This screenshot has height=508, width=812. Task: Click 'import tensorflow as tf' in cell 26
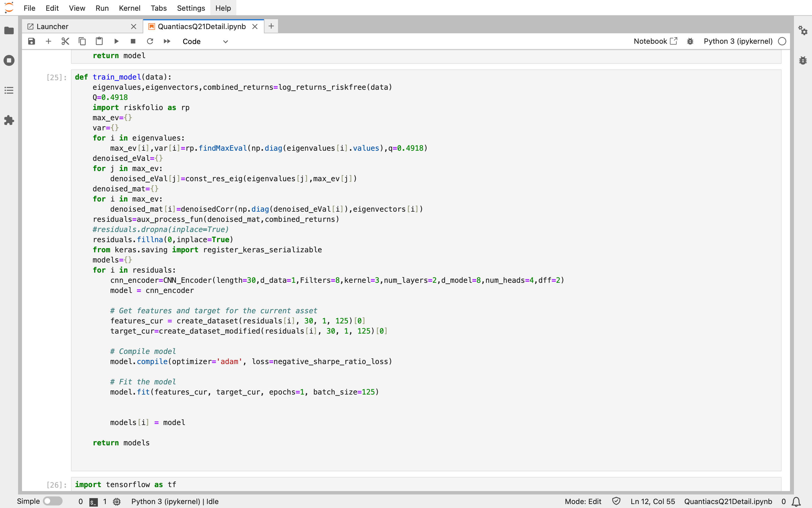[125, 485]
